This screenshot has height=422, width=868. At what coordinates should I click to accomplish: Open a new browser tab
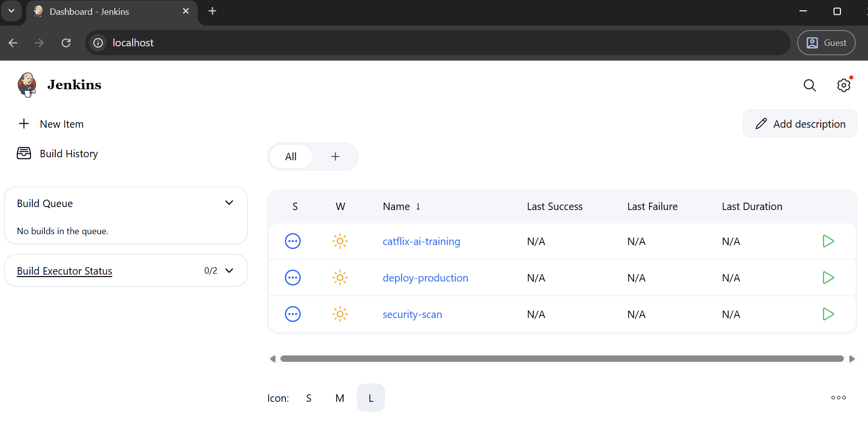212,11
